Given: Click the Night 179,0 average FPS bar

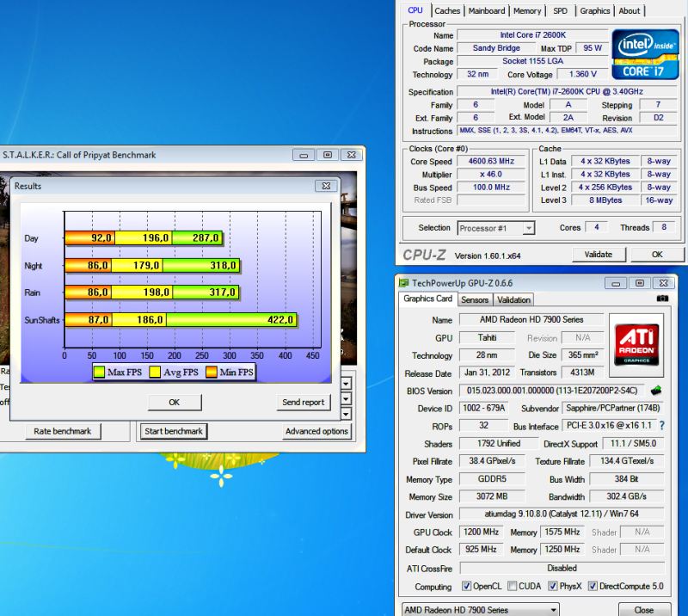Looking at the screenshot, I should tap(137, 265).
